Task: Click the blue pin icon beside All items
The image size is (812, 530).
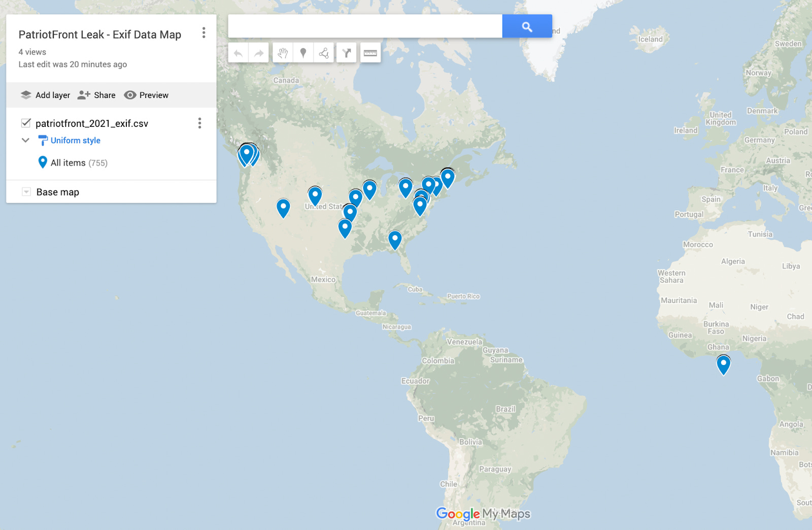Action: 43,162
